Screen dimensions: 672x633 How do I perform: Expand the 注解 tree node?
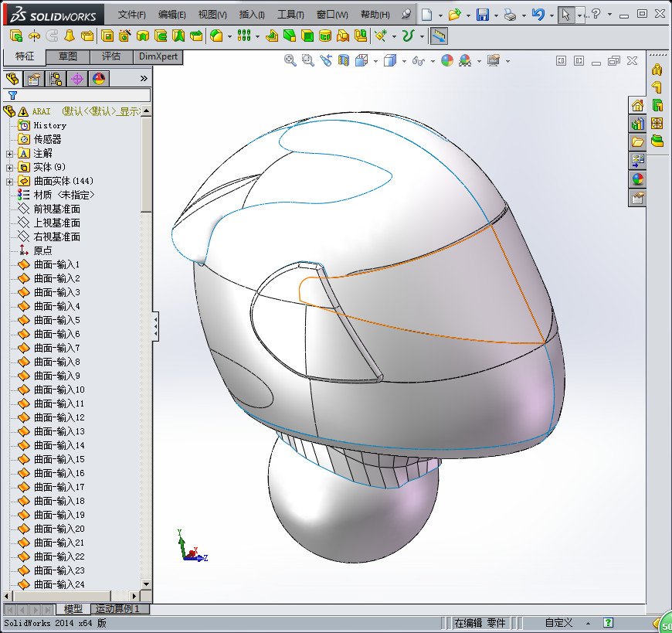click(9, 154)
